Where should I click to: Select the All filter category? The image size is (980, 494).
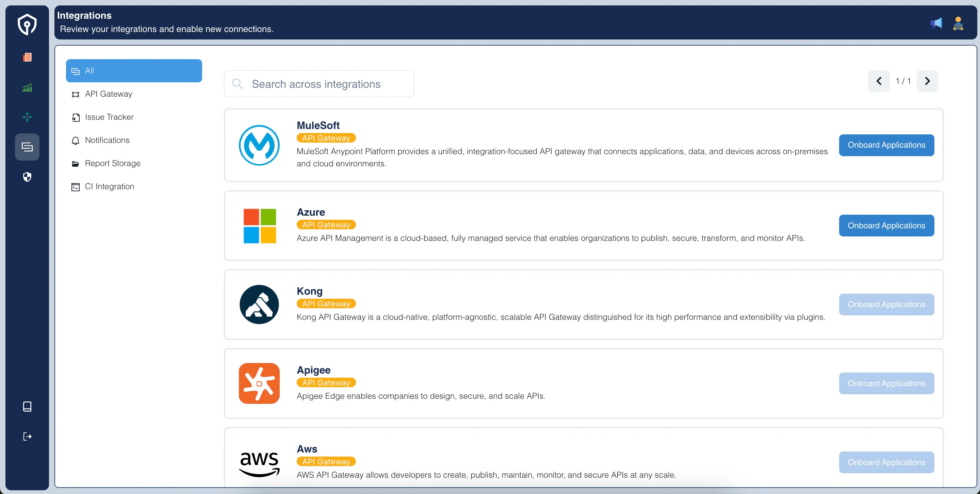point(134,71)
